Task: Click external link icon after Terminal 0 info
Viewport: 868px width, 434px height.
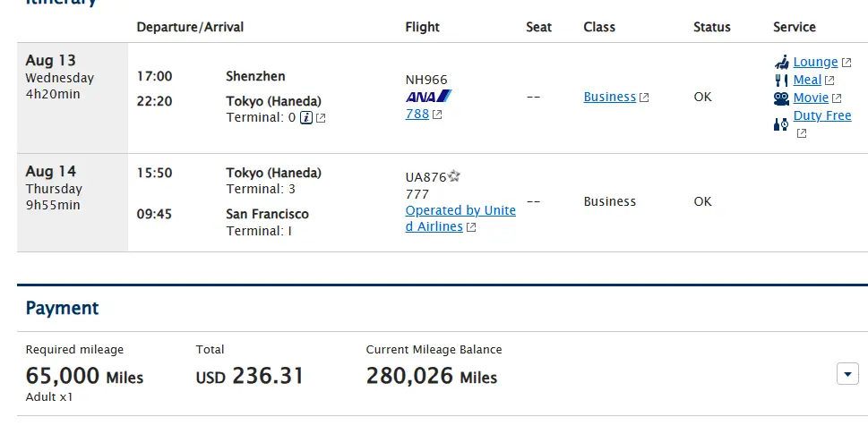Action: [x=321, y=118]
